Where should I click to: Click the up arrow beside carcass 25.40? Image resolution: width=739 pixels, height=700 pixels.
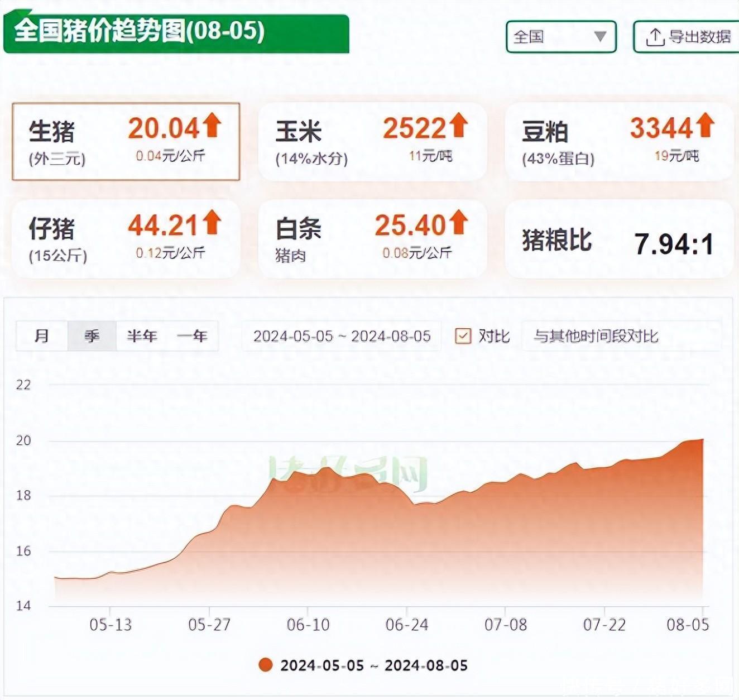pos(458,222)
